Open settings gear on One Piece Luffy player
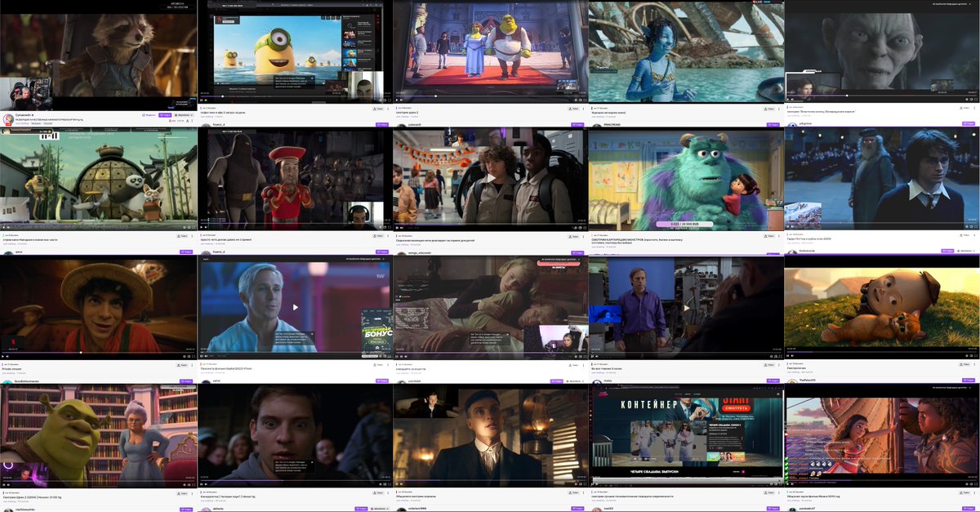980x512 pixels. pyautogui.click(x=184, y=356)
